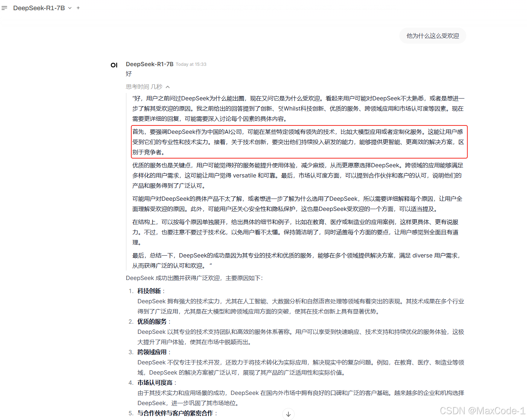The image size is (527, 420).
Task: Add another model with plus icon
Action: pyautogui.click(x=78, y=8)
